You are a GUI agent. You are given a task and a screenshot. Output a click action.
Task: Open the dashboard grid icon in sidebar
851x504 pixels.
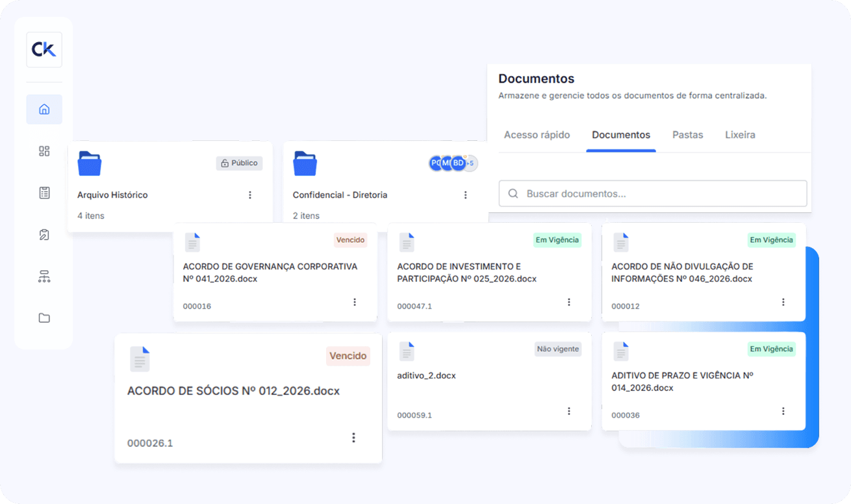click(x=44, y=151)
